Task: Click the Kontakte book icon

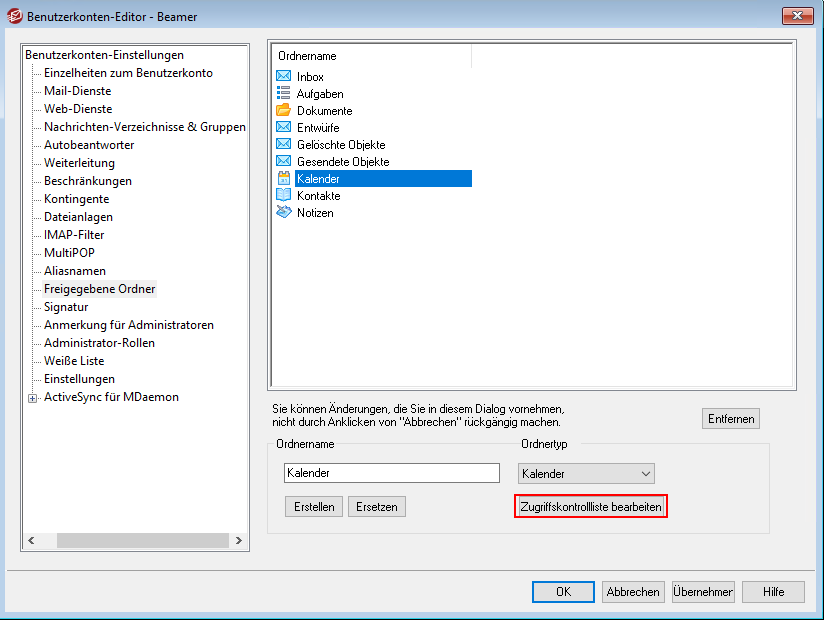Action: point(283,196)
